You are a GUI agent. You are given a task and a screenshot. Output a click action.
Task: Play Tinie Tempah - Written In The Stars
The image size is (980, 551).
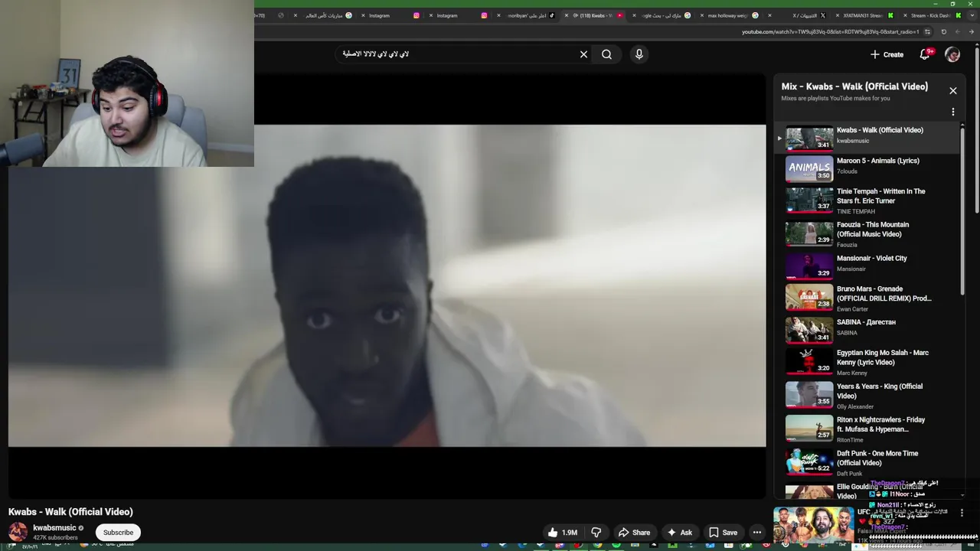point(881,196)
